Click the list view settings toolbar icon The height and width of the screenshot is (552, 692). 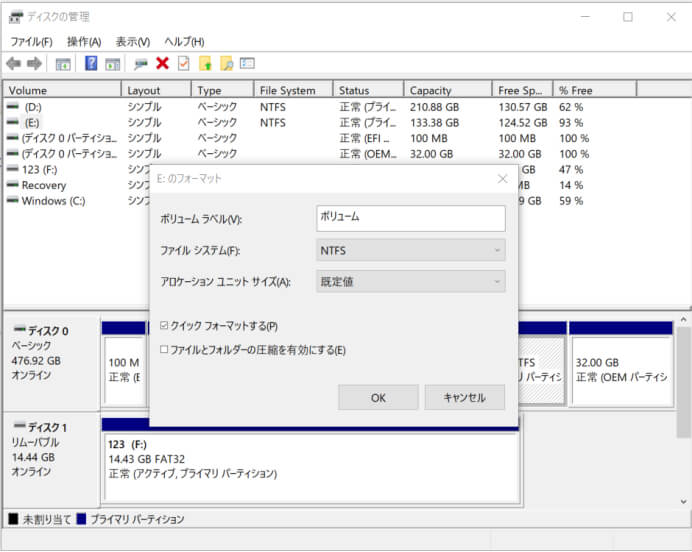click(x=247, y=64)
